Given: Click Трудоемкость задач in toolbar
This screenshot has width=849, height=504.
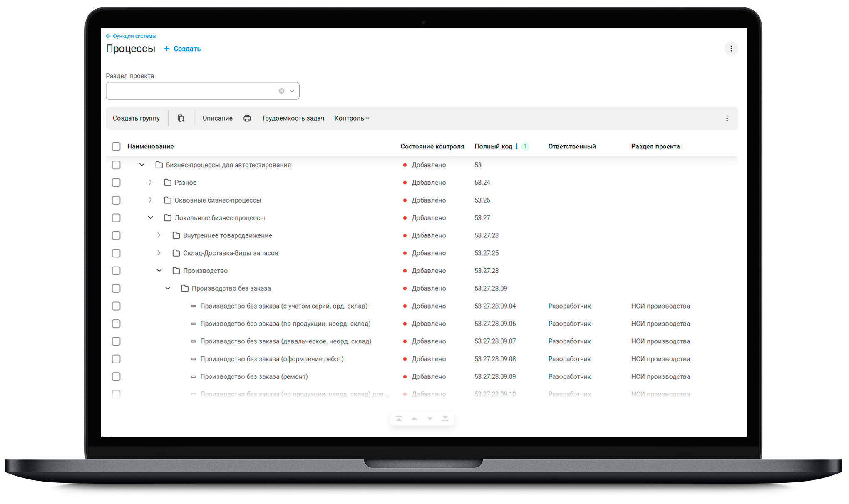Looking at the screenshot, I should tap(293, 119).
